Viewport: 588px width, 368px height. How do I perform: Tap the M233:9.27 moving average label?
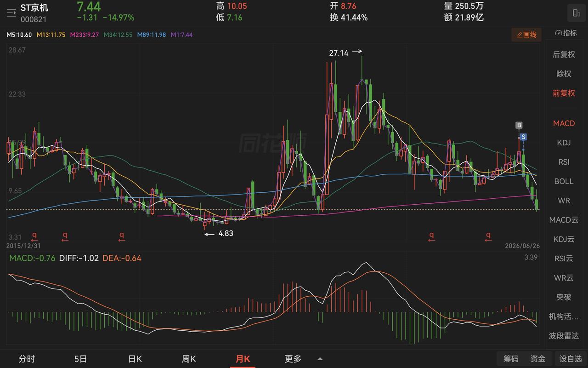(85, 35)
